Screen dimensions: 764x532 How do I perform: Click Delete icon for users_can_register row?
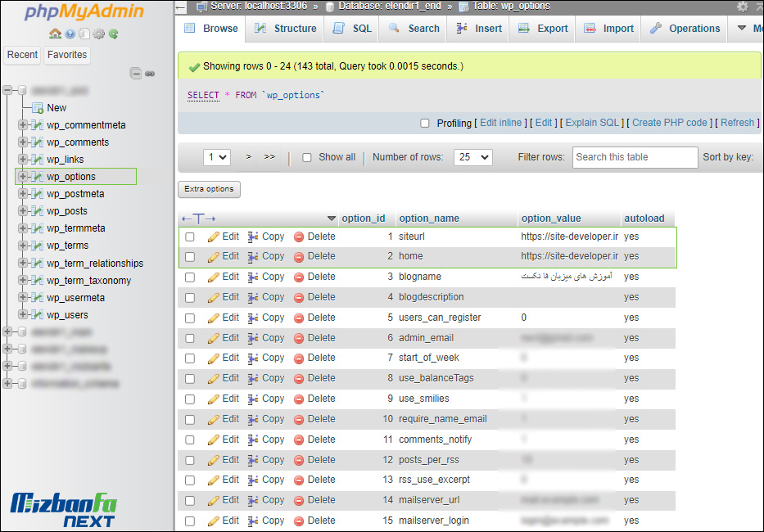(x=299, y=318)
